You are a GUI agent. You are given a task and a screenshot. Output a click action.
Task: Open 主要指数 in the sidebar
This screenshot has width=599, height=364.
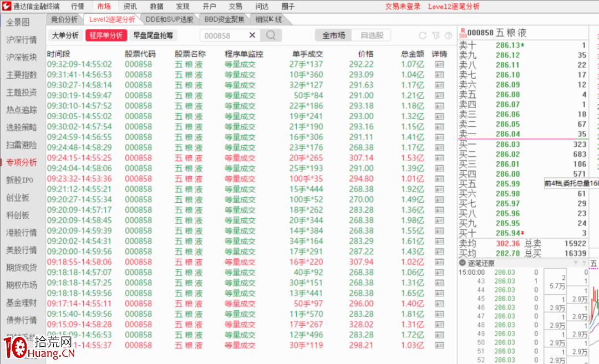pyautogui.click(x=22, y=75)
